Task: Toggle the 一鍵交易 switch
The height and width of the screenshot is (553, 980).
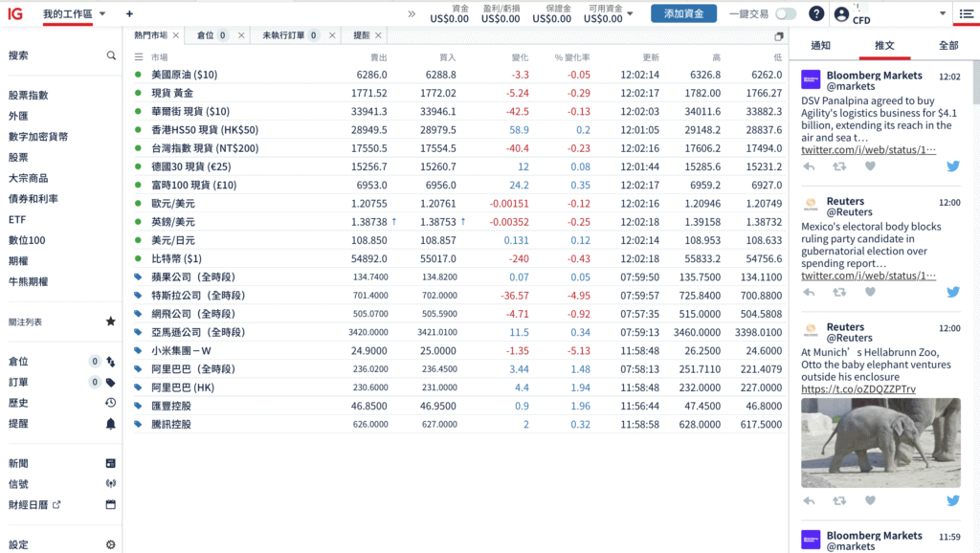Action: tap(786, 13)
